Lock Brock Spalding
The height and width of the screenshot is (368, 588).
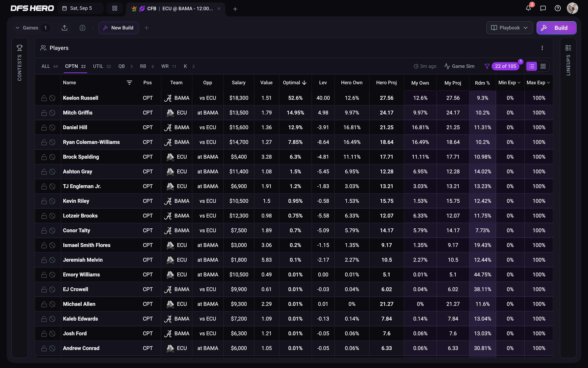click(x=44, y=157)
